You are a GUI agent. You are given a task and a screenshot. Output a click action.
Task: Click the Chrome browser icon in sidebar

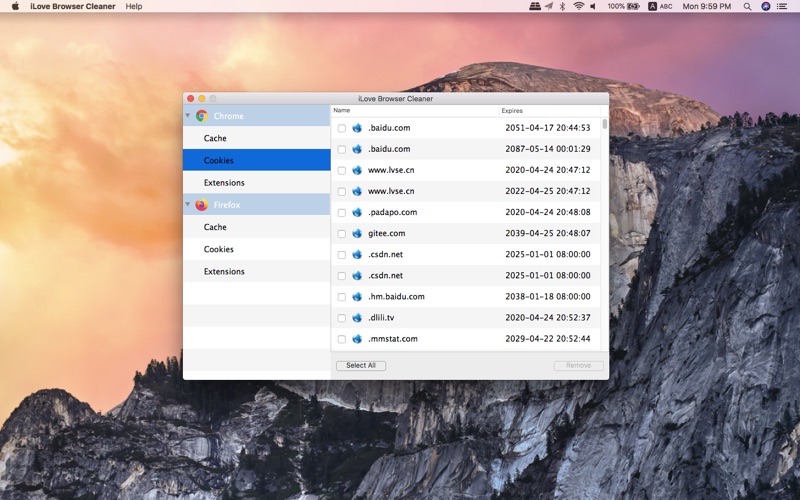(x=202, y=116)
